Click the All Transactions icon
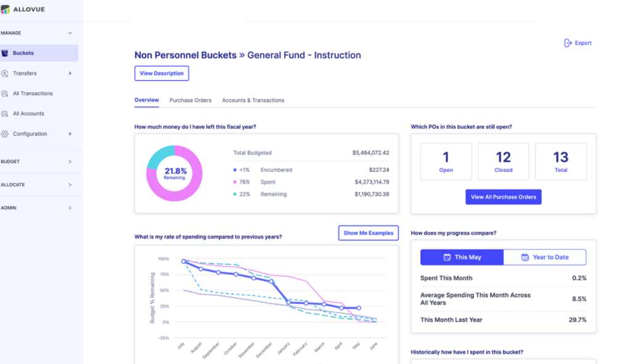631x364 pixels. 5,94
